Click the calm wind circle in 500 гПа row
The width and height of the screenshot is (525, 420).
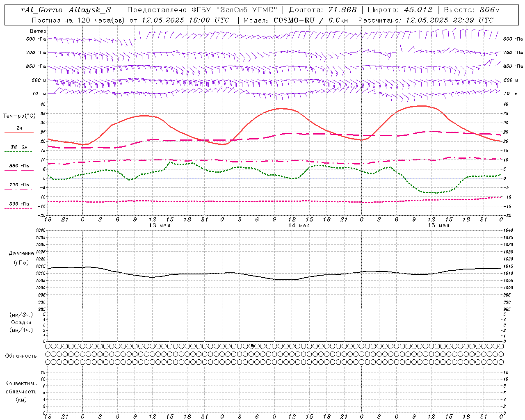135,39
